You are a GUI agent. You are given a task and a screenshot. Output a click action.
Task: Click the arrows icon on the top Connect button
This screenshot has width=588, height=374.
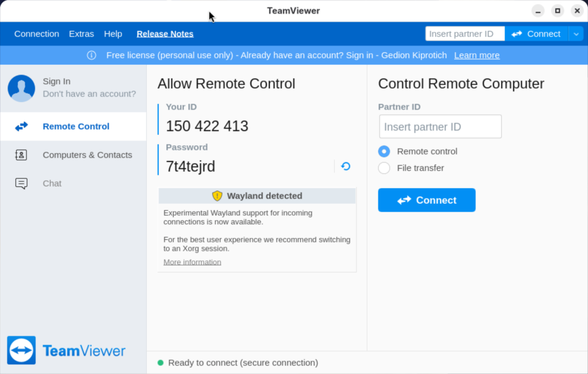point(517,34)
